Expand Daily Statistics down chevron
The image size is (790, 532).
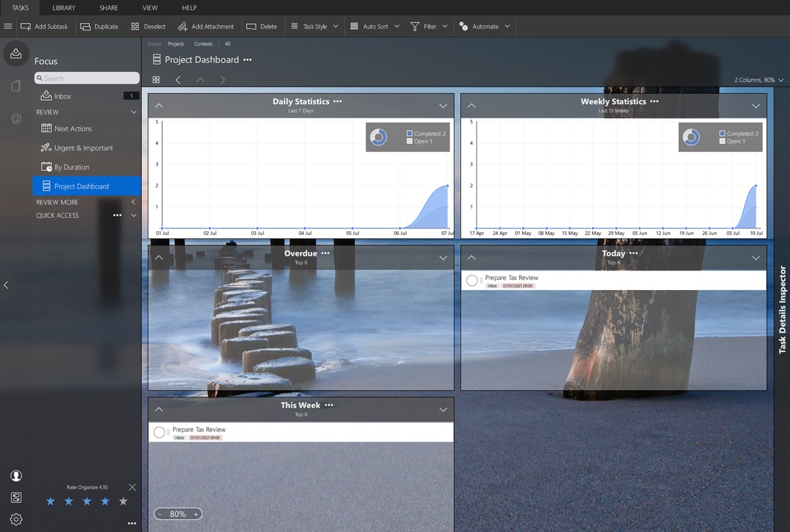(443, 106)
